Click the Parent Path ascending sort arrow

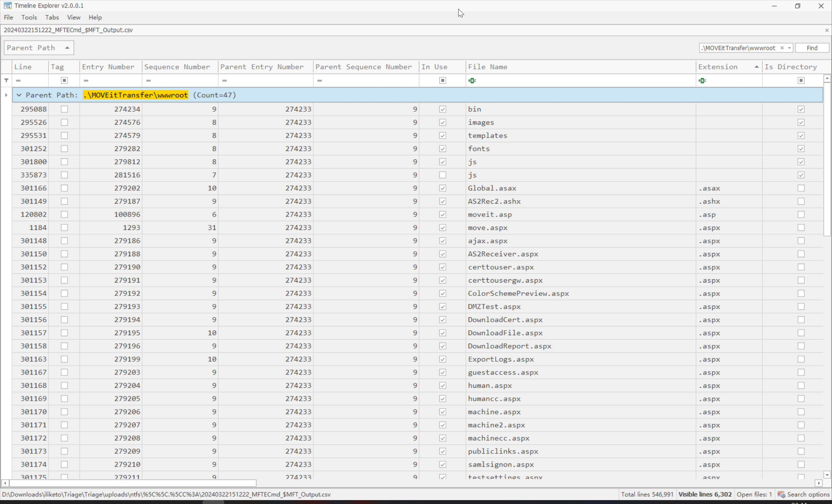click(67, 48)
